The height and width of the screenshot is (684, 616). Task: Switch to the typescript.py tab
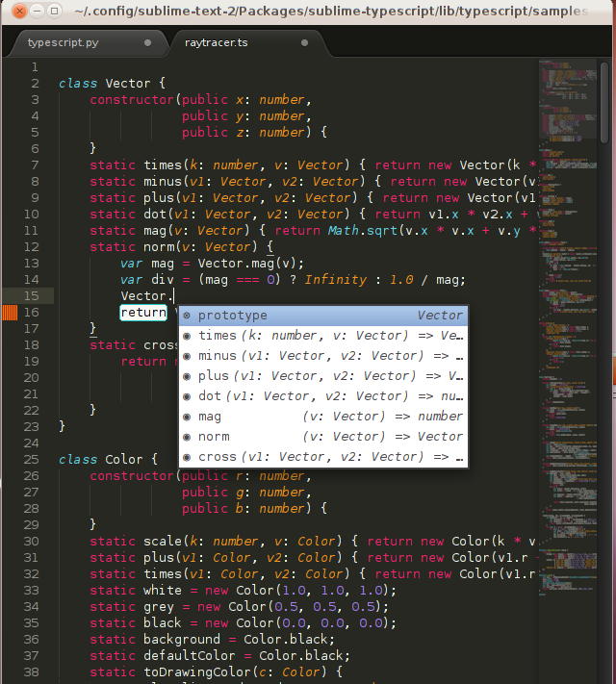[63, 42]
